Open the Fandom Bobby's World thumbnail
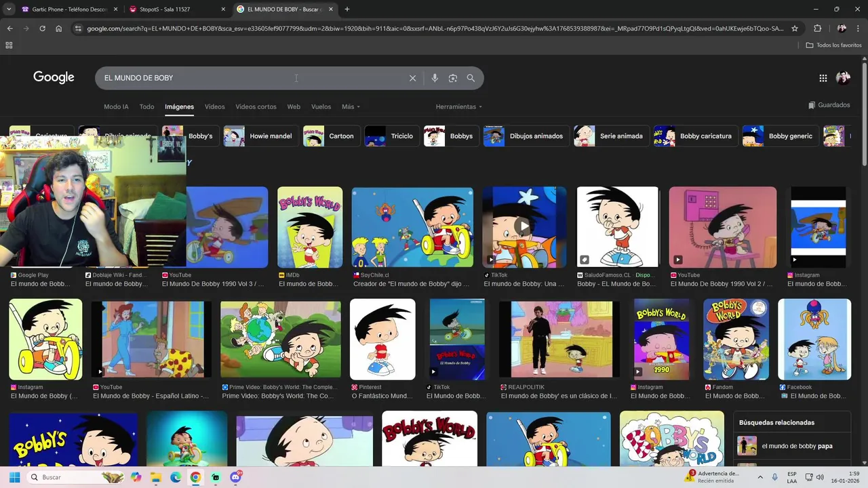 pos(736,339)
